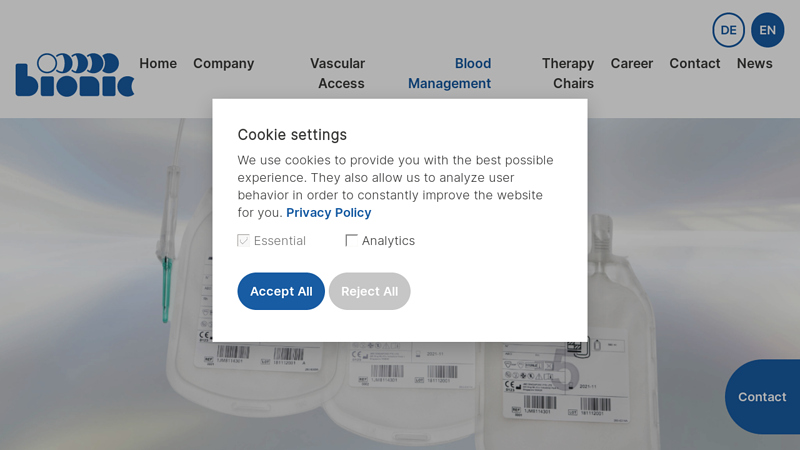Click the Analytics label text
The width and height of the screenshot is (800, 450).
point(388,241)
